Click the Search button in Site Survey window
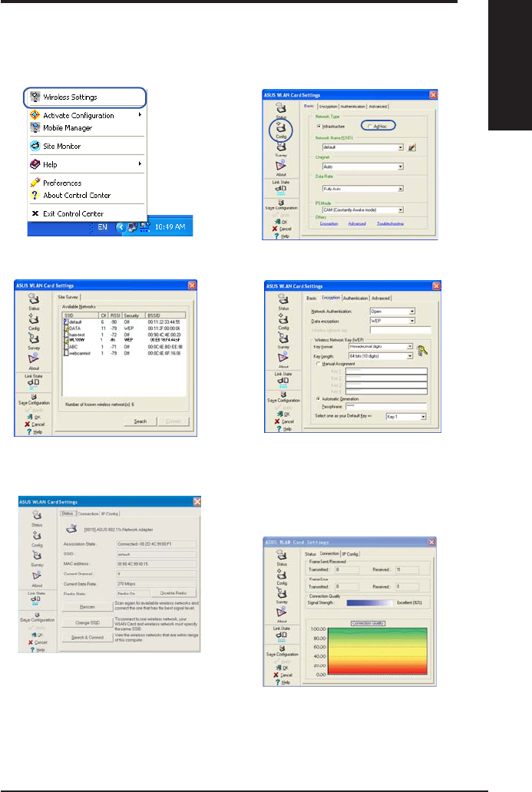Image resolution: width=532 pixels, height=792 pixels. point(140,421)
